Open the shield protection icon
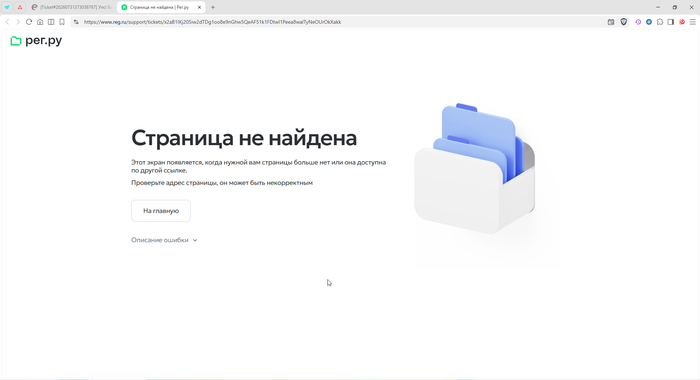Screen dimensions: 700x380 pyautogui.click(x=624, y=22)
